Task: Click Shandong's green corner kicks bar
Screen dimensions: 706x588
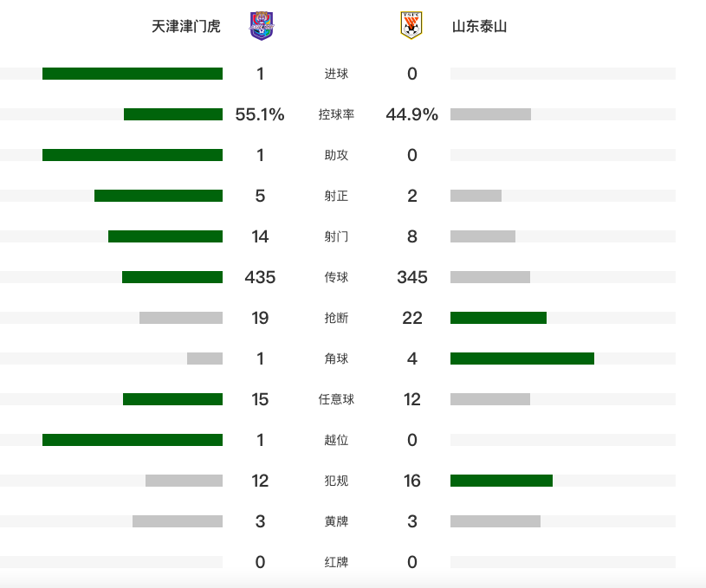Action: pyautogui.click(x=522, y=359)
